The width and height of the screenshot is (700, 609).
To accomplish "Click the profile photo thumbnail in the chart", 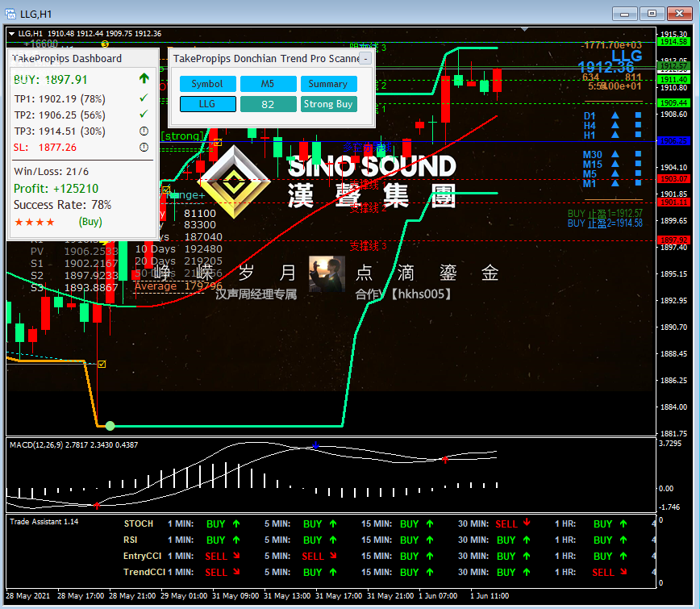I will click(x=327, y=273).
